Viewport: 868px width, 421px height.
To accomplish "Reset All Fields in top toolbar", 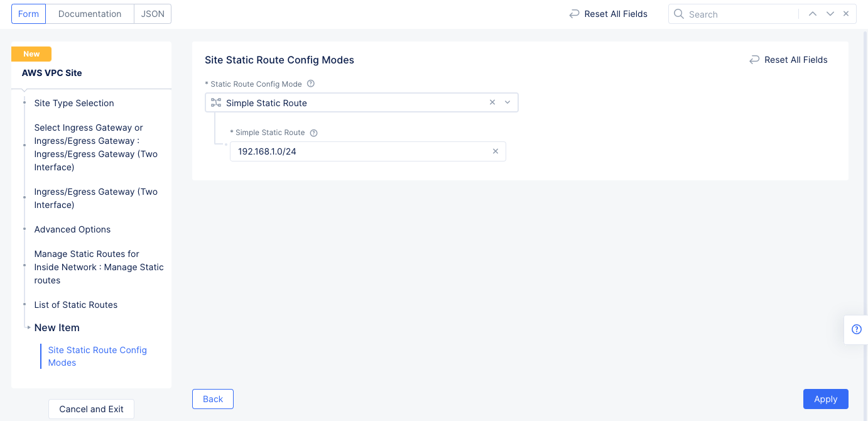I will 608,14.
